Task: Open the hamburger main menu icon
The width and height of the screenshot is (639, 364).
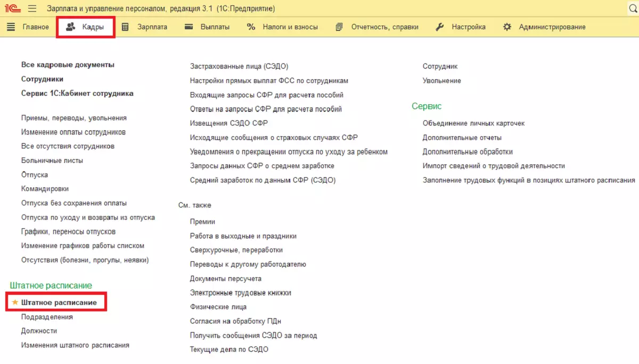Action: point(32,9)
